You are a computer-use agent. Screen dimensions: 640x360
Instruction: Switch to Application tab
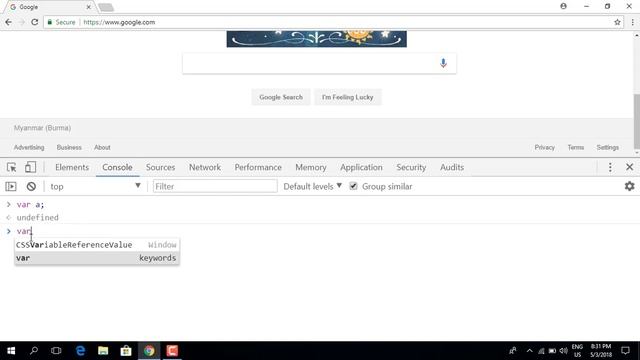click(x=361, y=167)
